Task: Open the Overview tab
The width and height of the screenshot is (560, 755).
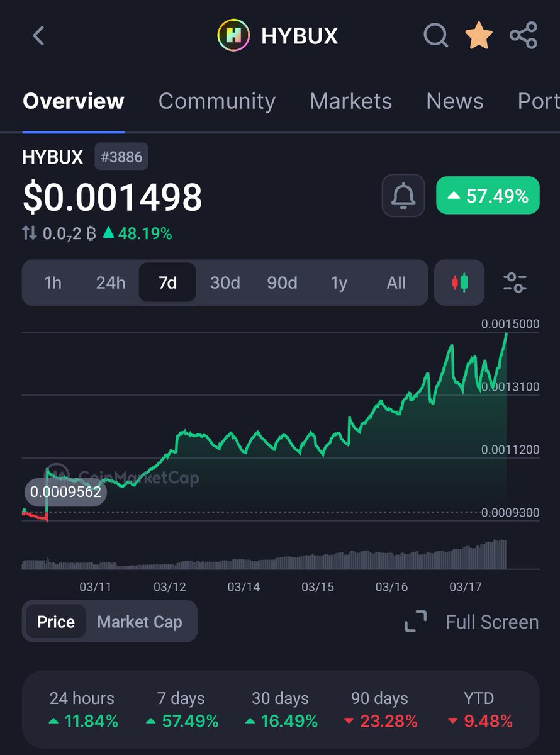Action: [74, 101]
